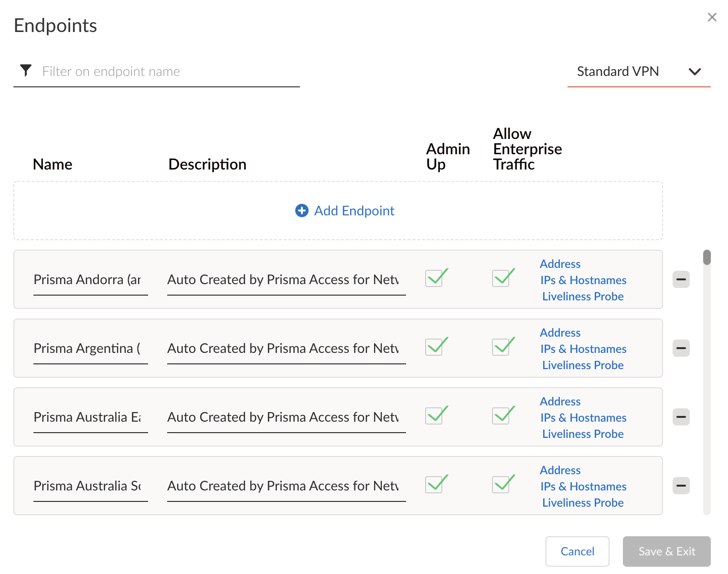Open Liveliness Probe for Prisma Australia East row

tap(583, 434)
